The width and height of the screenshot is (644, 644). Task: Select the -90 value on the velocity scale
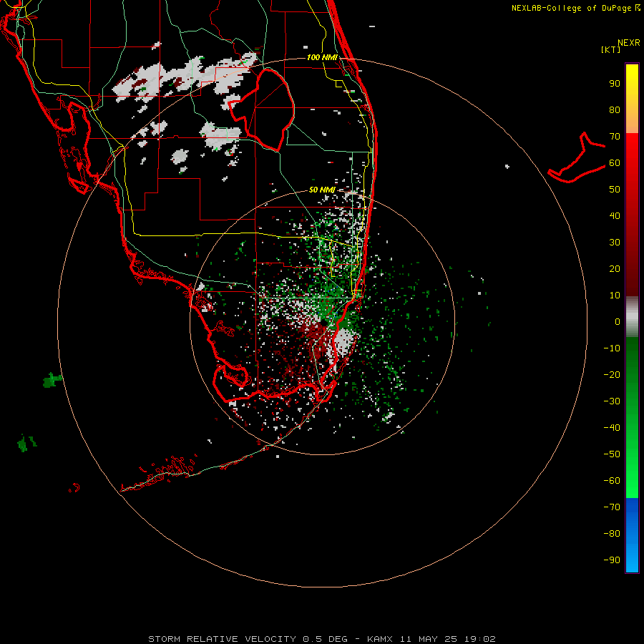click(612, 560)
